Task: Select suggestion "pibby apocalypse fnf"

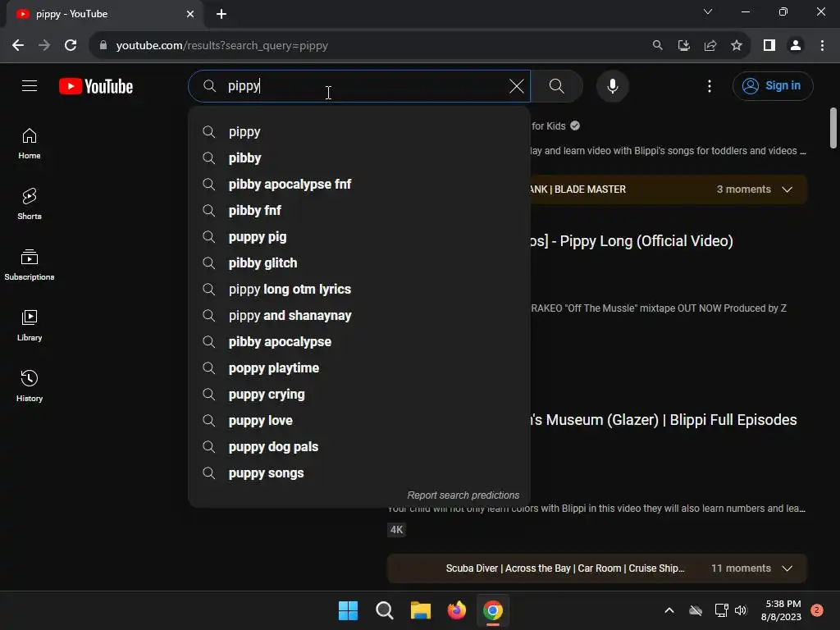Action: click(359, 185)
